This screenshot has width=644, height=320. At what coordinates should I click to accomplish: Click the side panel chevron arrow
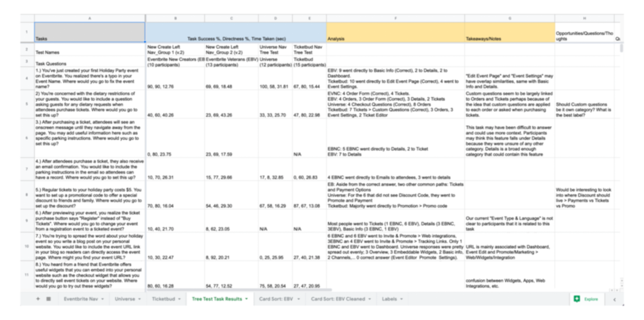pos(614,300)
